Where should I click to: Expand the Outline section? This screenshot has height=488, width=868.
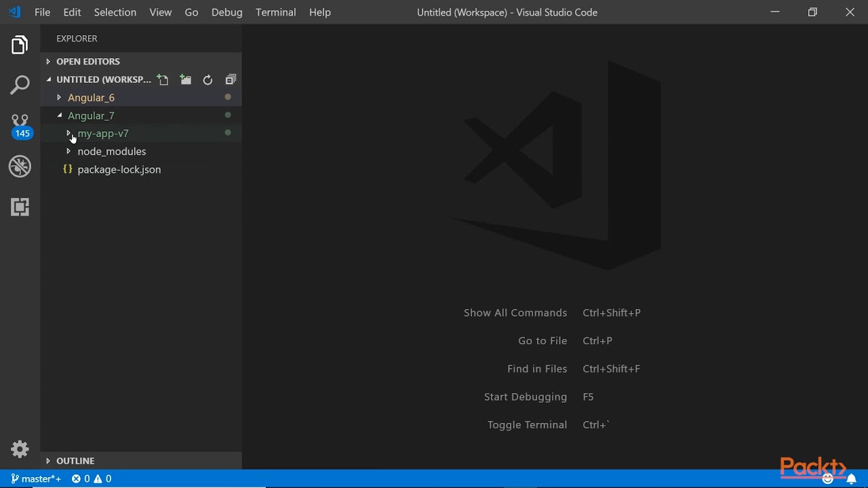pos(48,461)
